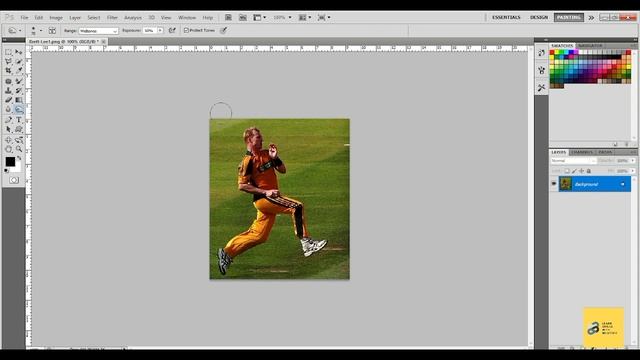Select the Brush tool
Viewport: 640px width, 360px height.
19,81
